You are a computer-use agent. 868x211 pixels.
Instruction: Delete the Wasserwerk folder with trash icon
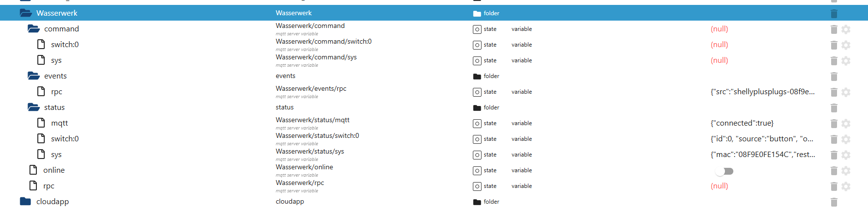point(834,14)
